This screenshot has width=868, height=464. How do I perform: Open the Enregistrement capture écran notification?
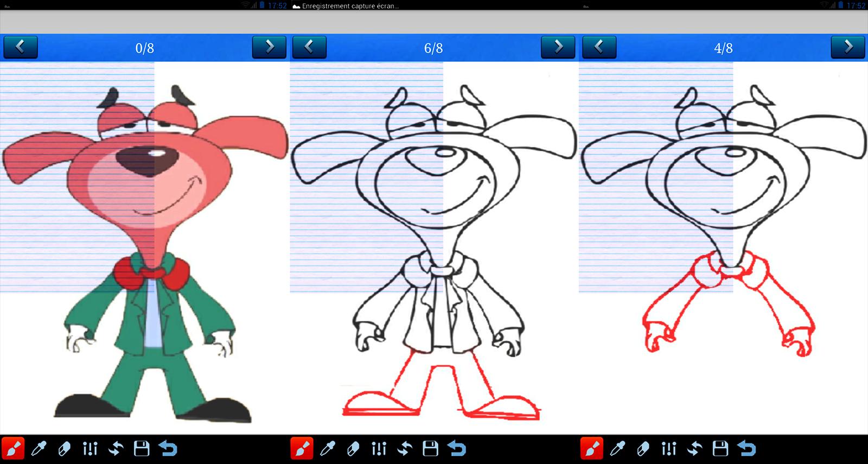click(346, 6)
